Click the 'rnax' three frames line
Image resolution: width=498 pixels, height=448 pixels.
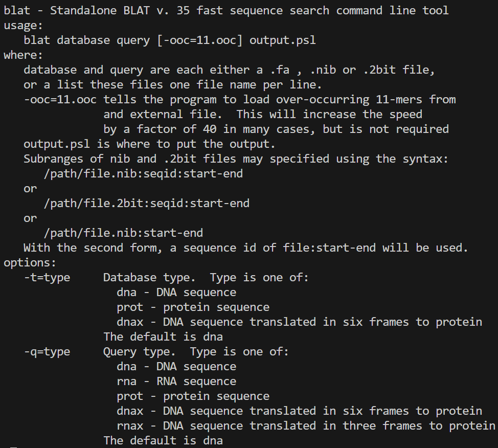coord(306,426)
